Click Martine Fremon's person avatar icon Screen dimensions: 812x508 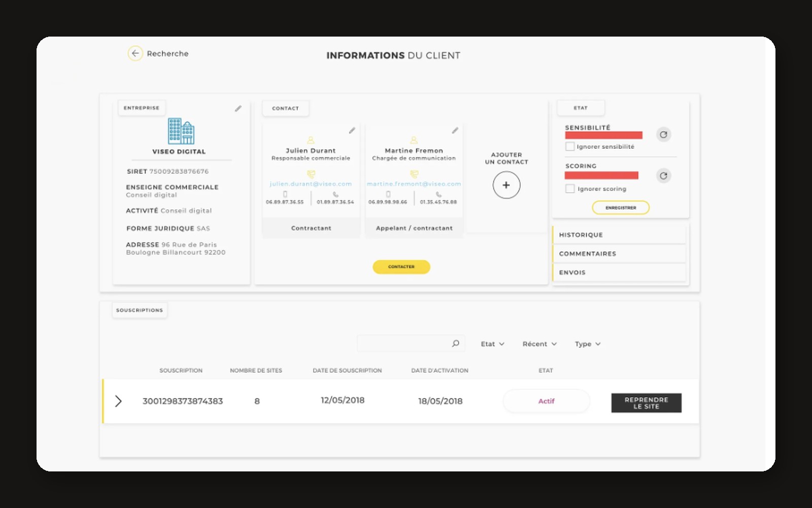pos(414,140)
